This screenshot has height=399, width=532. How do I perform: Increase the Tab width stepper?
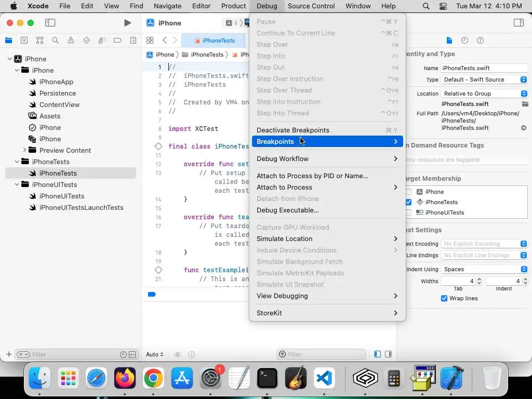click(479, 279)
